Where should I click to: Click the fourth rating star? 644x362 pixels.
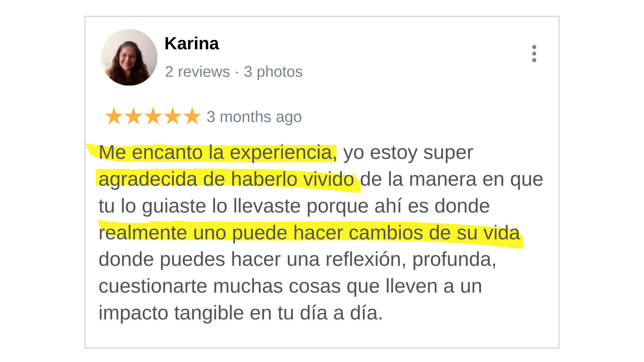pyautogui.click(x=173, y=116)
